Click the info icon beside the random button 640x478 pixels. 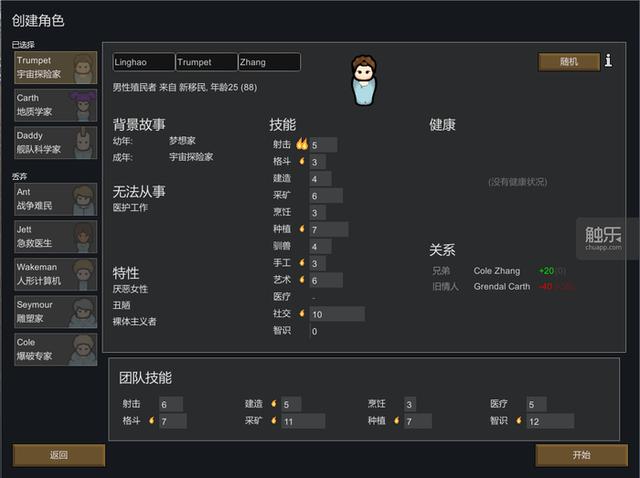[x=608, y=60]
